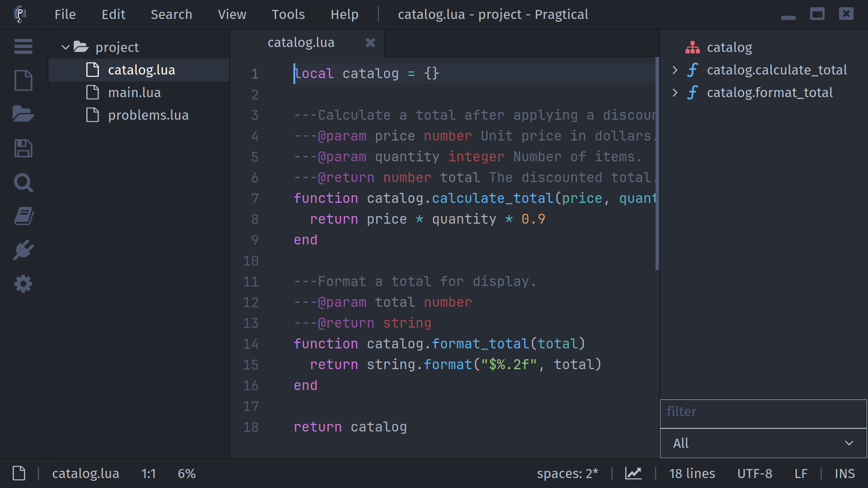Open the hamburger menu in the sidebar
This screenshot has height=488, width=868.
pos(23,47)
